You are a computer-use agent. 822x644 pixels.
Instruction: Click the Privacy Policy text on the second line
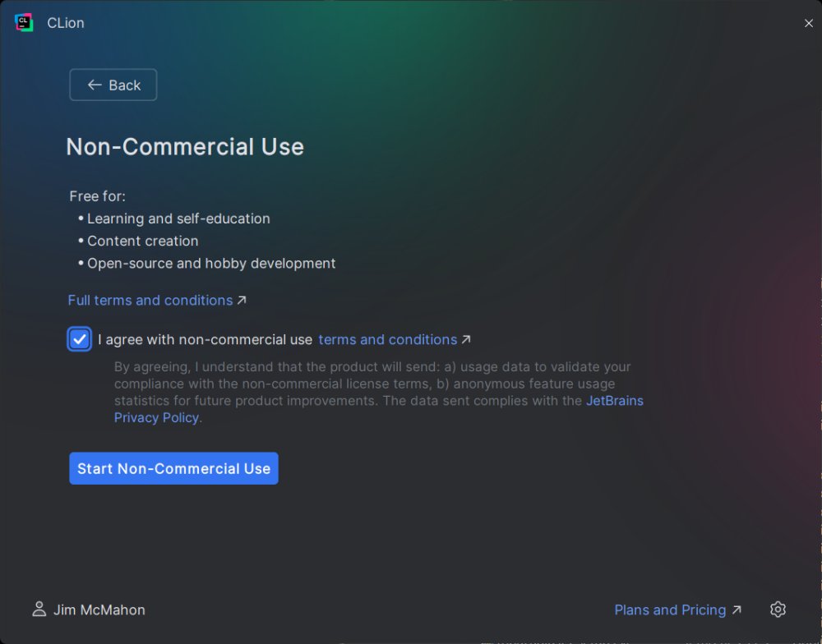tap(156, 417)
